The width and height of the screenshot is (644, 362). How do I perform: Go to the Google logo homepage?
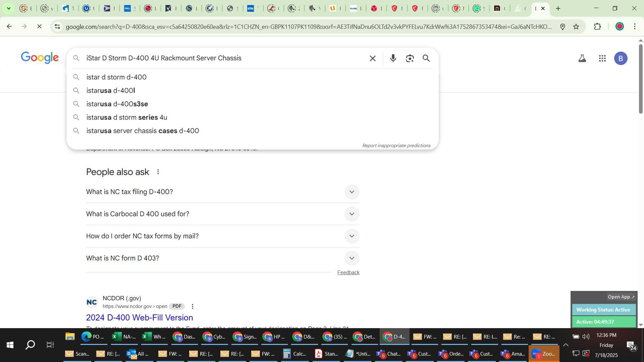(40, 58)
